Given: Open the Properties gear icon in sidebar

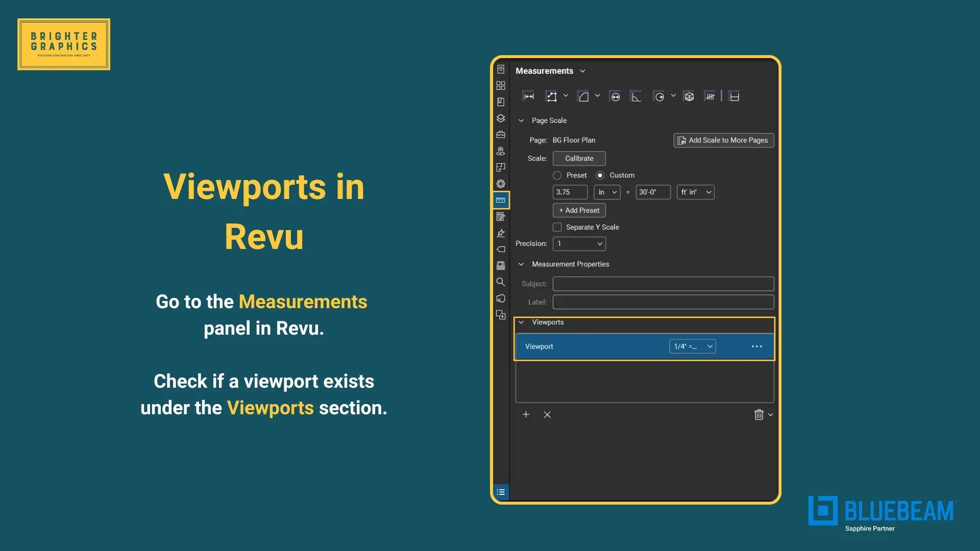Looking at the screenshot, I should click(x=501, y=184).
